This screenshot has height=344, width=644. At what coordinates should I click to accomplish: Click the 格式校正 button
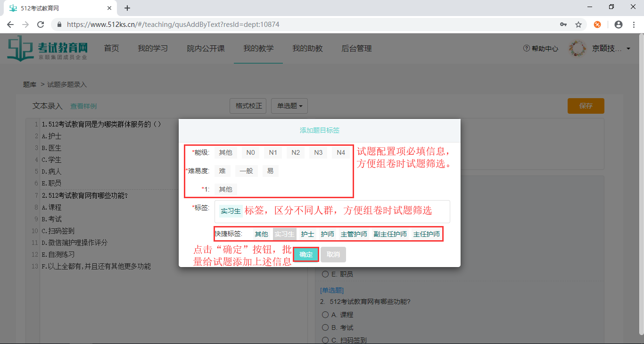(248, 106)
